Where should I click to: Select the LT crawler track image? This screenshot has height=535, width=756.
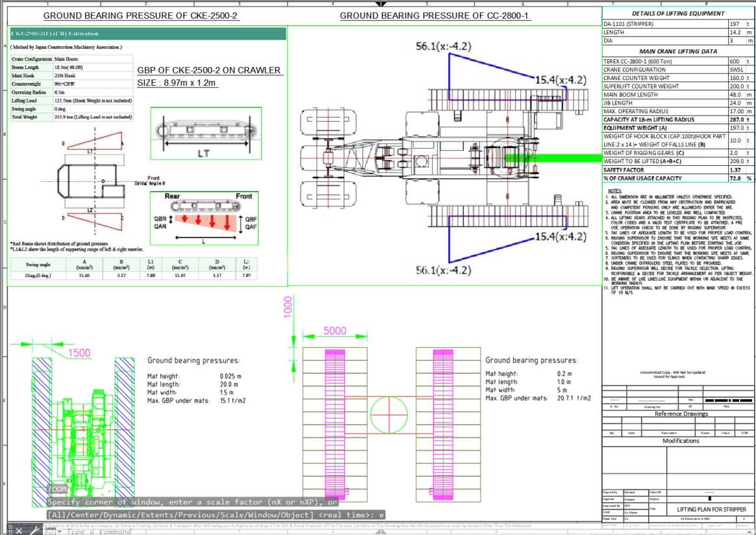(x=206, y=134)
